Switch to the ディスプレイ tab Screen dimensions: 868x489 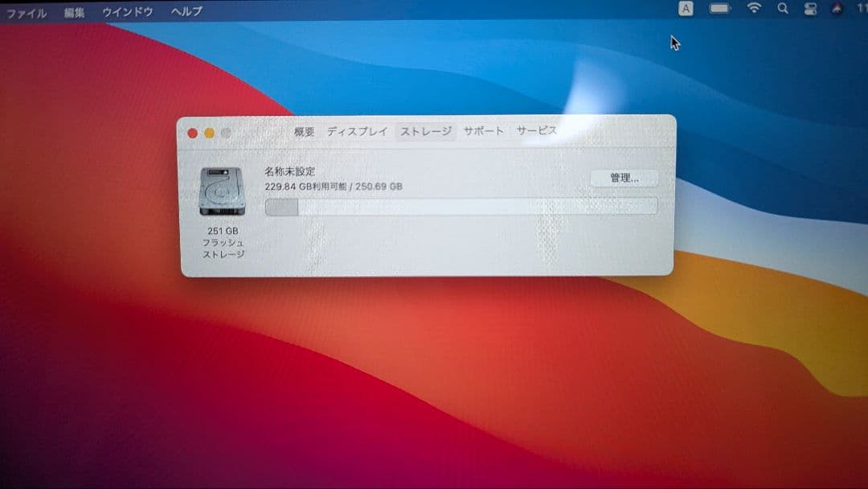pyautogui.click(x=358, y=130)
